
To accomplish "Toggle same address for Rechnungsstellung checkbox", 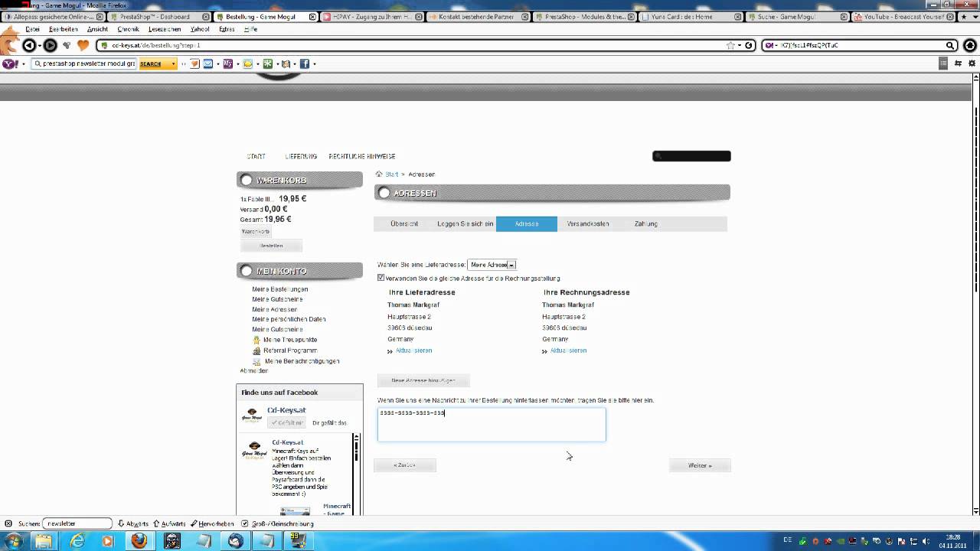I will point(381,278).
